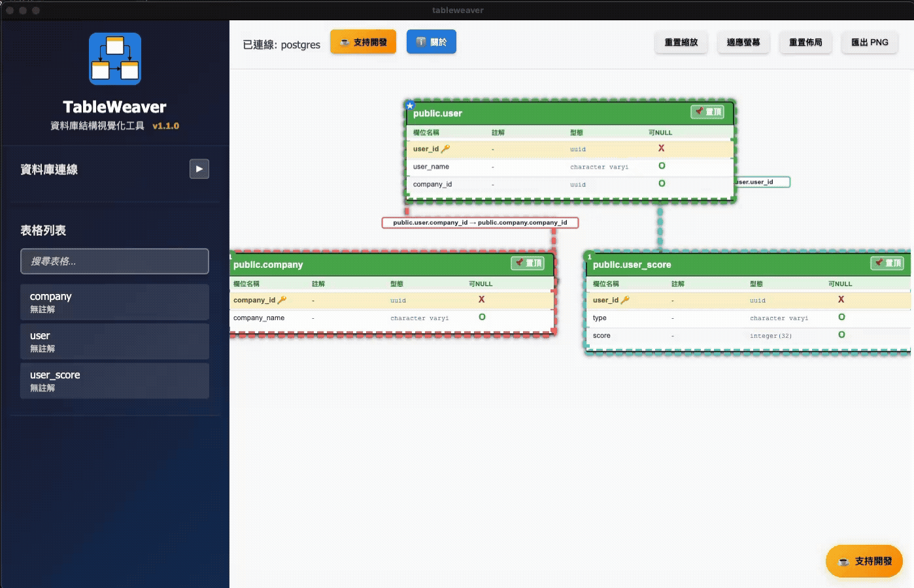Click the blue star badge on public.user
The height and width of the screenshot is (588, 914).
pos(410,105)
